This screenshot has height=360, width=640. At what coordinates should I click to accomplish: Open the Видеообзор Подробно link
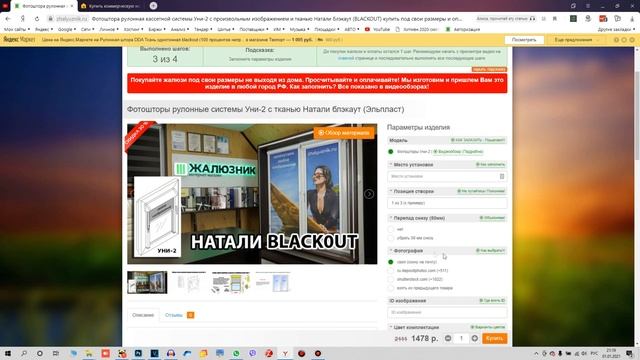(458, 152)
